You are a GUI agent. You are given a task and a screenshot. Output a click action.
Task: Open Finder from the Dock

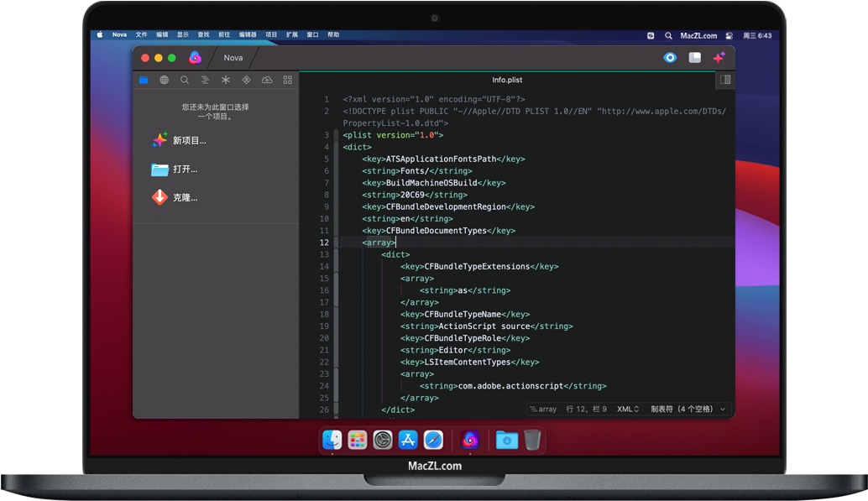click(332, 440)
